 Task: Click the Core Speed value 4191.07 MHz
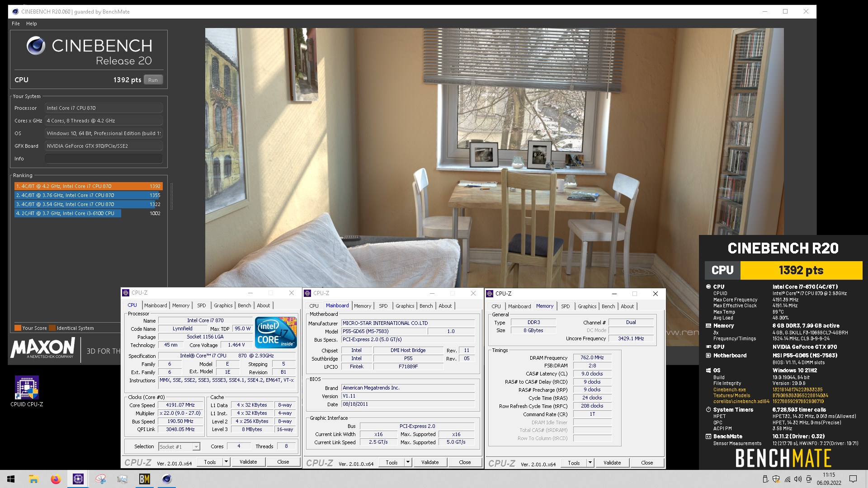(180, 405)
